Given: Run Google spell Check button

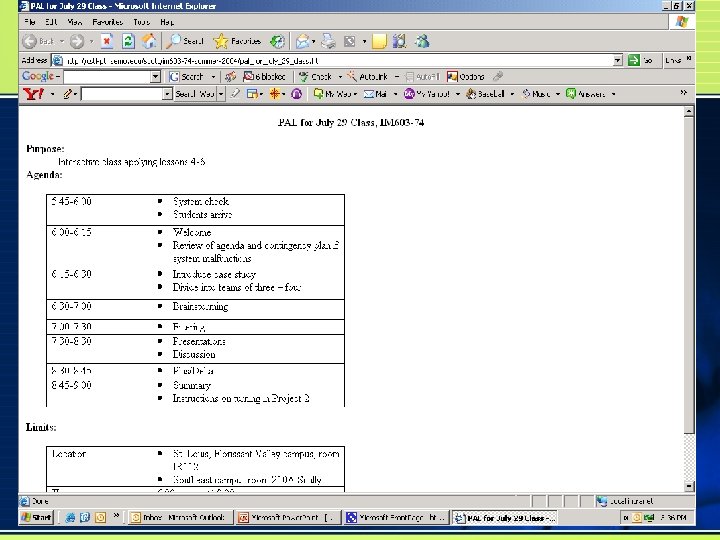Looking at the screenshot, I should (315, 77).
